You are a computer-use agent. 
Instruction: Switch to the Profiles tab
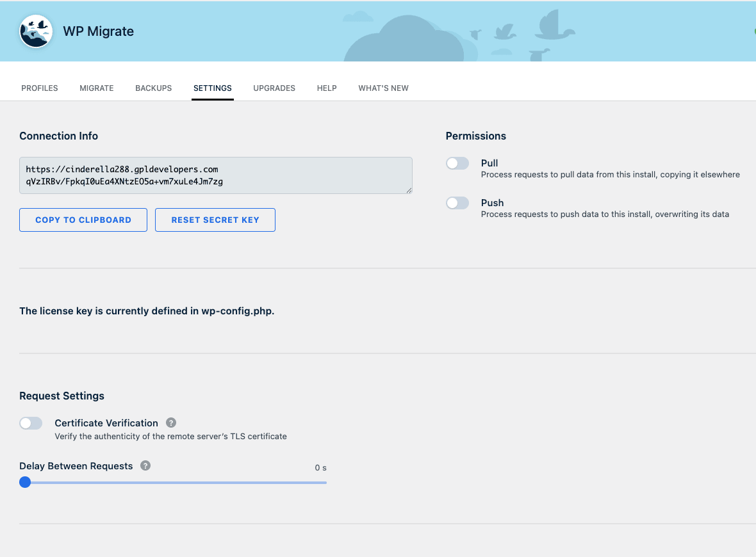(x=40, y=88)
